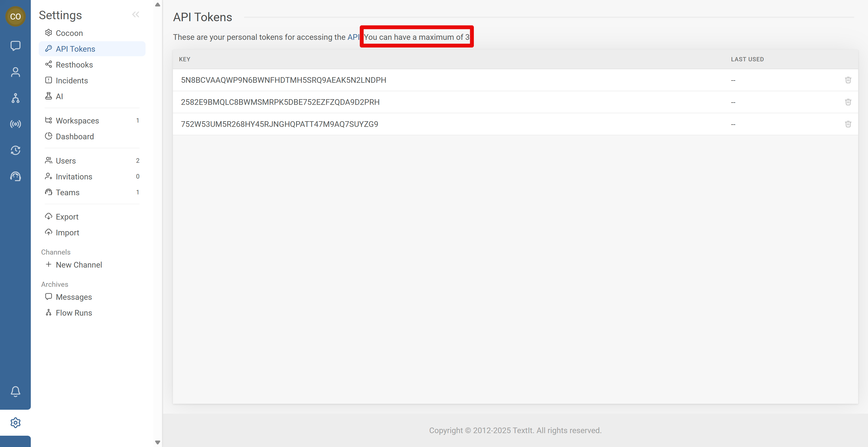Delete the token starting with 2582E9
The image size is (868, 447).
pos(848,102)
